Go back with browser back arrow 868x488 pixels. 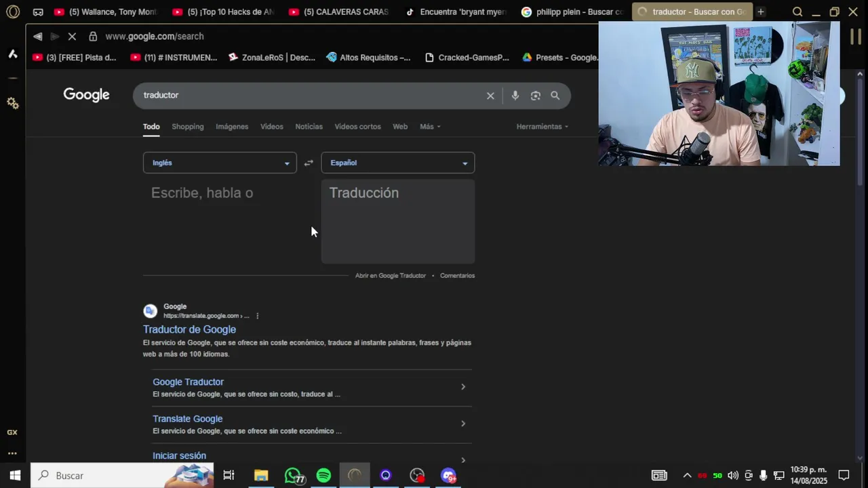(x=38, y=37)
